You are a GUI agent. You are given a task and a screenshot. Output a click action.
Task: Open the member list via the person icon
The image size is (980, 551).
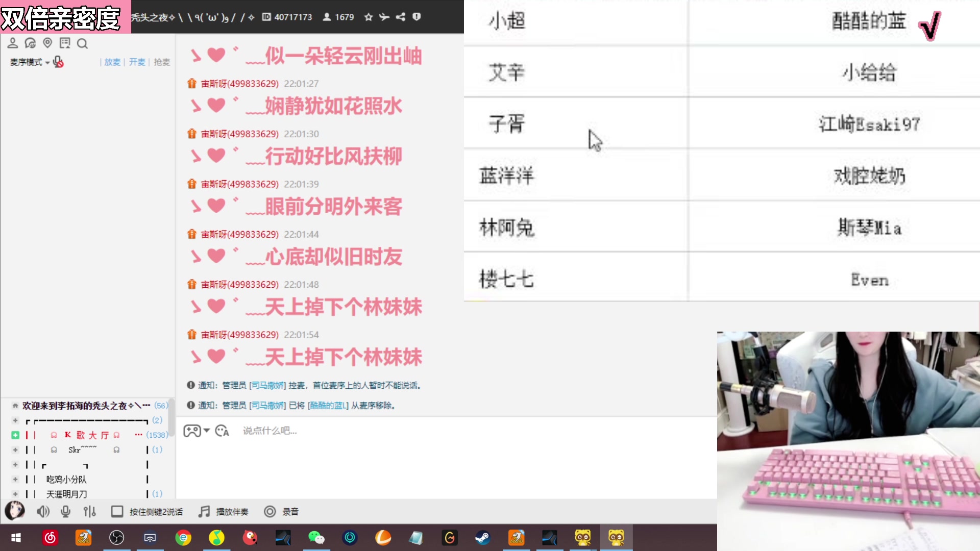(x=13, y=43)
